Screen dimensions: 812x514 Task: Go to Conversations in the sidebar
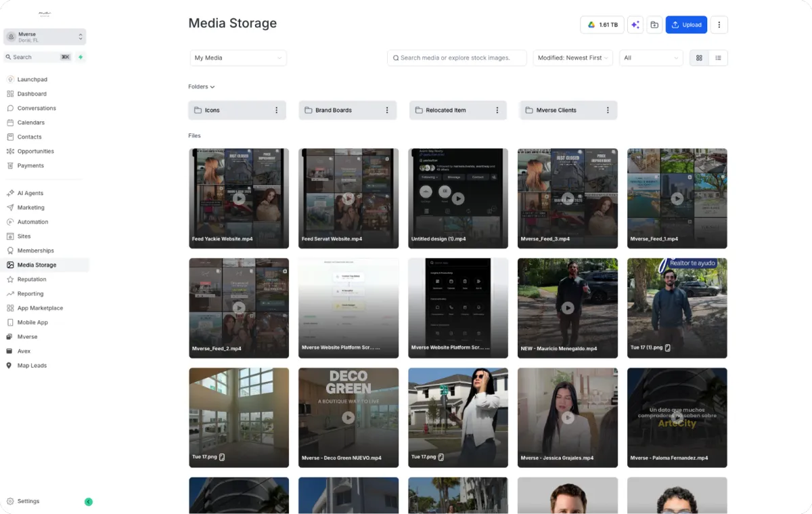37,108
